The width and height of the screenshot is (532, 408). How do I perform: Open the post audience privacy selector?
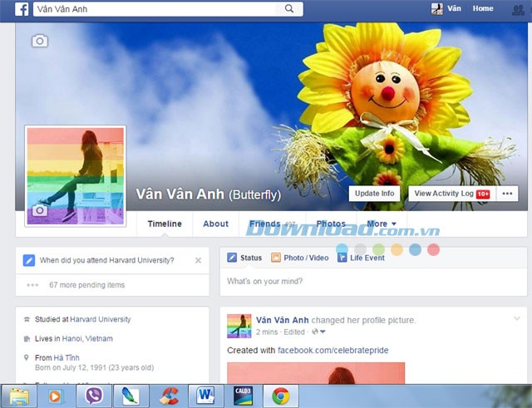tap(318, 332)
